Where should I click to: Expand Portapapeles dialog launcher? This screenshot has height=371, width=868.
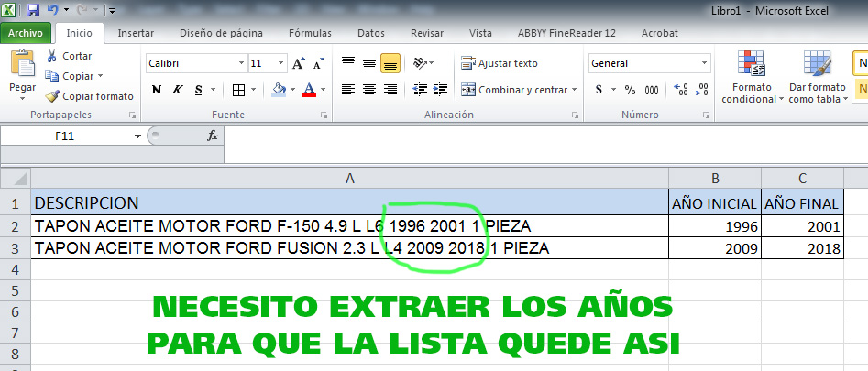[x=132, y=115]
